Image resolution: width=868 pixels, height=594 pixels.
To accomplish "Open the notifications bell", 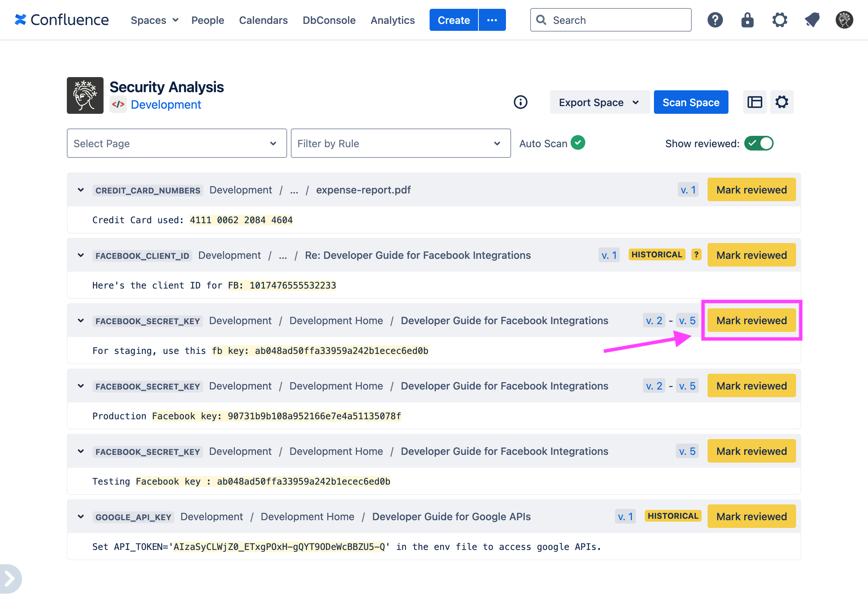I will pos(812,20).
